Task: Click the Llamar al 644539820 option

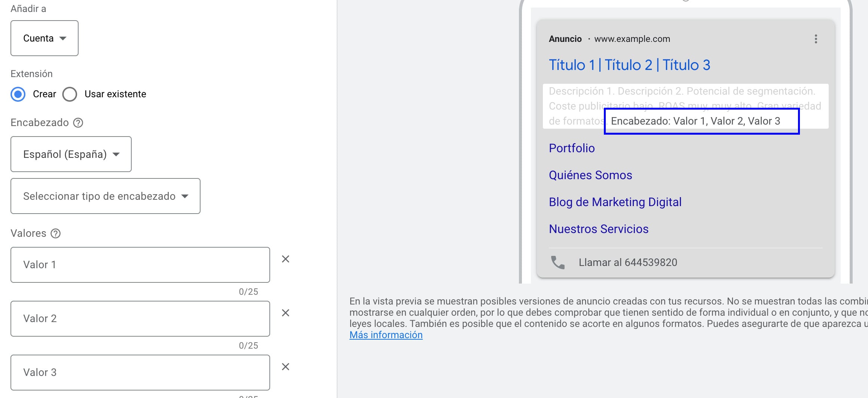Action: tap(628, 262)
